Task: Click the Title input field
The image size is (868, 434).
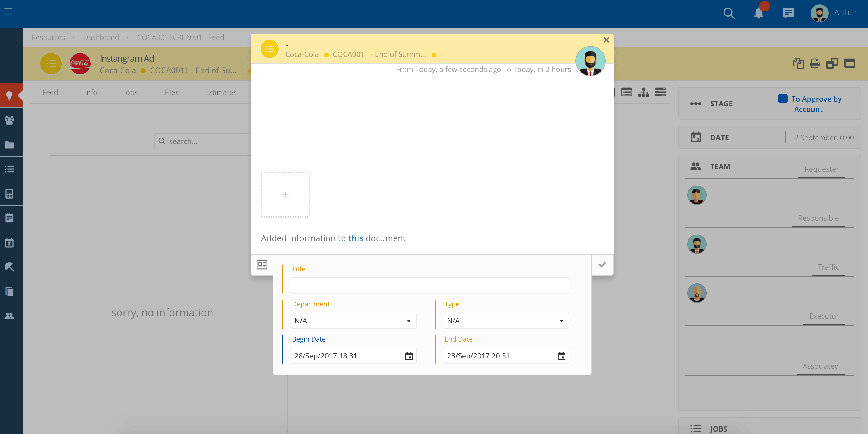Action: (x=430, y=285)
